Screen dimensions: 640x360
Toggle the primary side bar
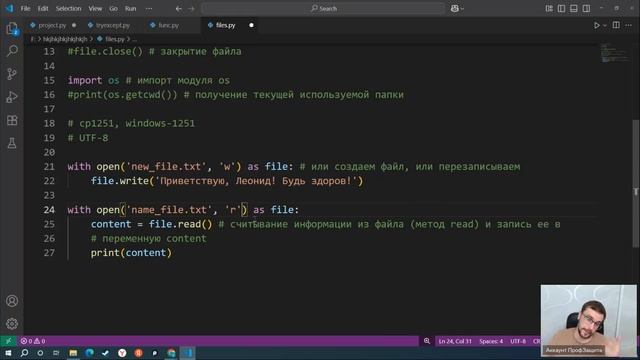(561, 9)
